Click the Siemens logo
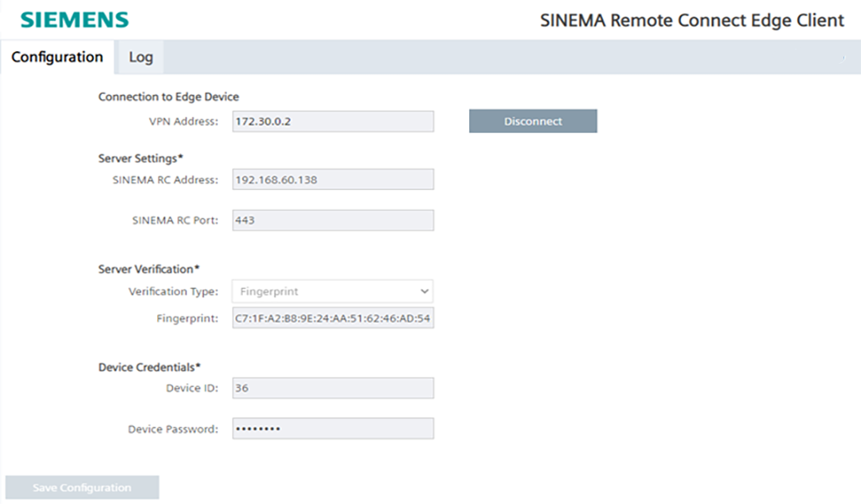The width and height of the screenshot is (861, 504). 75,20
